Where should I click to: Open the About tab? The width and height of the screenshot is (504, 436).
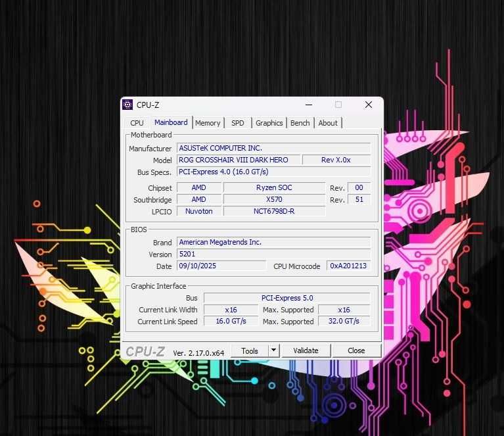click(328, 123)
